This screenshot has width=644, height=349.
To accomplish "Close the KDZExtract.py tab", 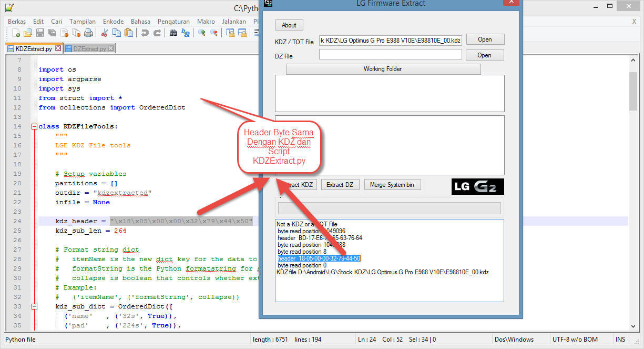I will [58, 48].
